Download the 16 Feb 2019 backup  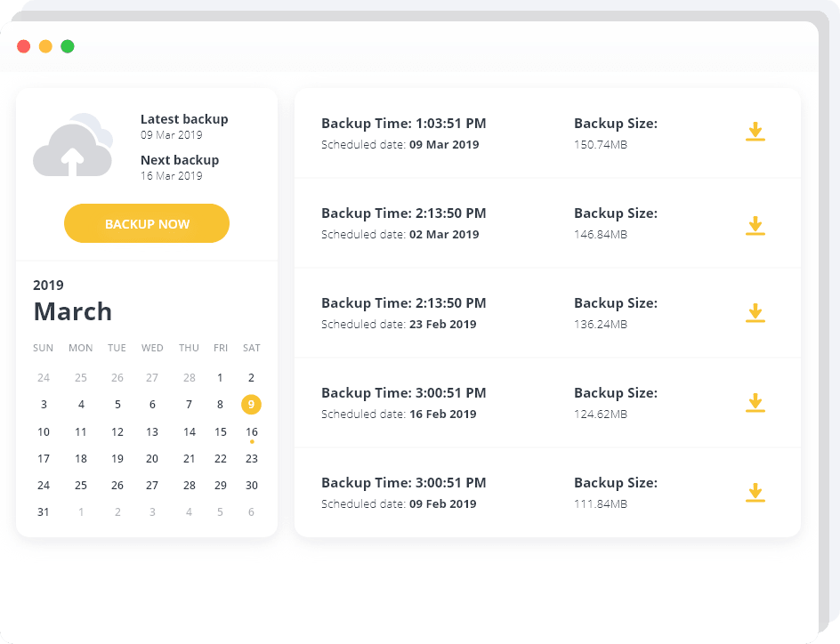755,403
